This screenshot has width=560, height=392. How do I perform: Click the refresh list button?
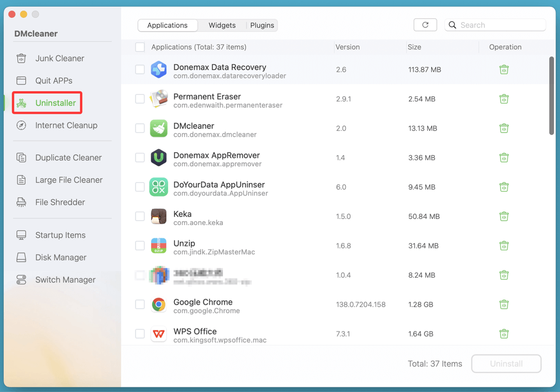[425, 25]
